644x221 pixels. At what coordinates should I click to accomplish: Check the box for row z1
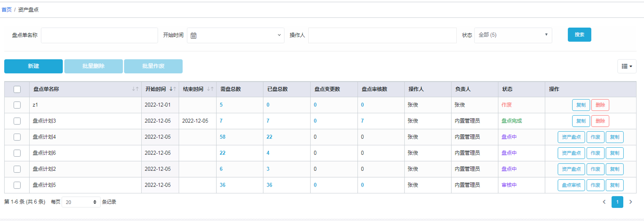(17, 105)
